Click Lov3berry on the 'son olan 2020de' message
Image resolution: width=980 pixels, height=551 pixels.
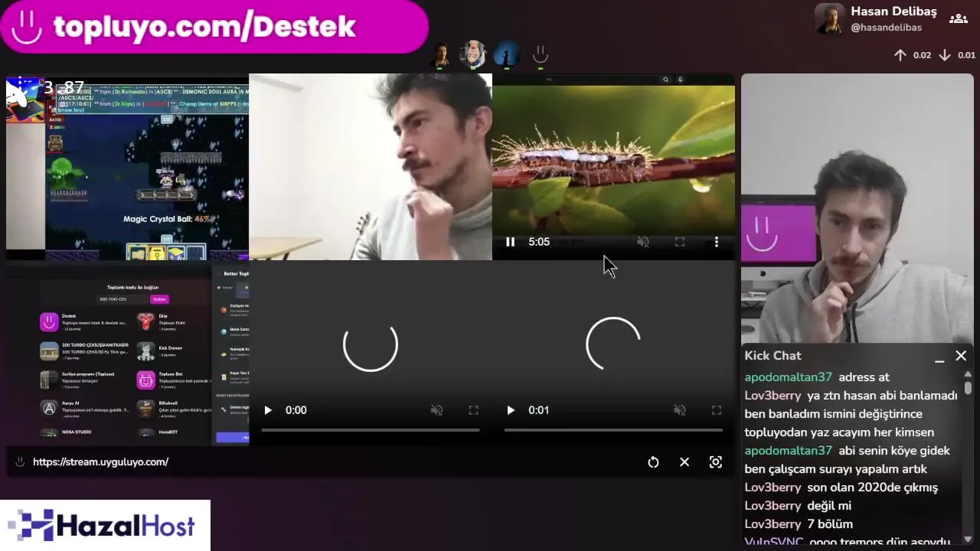click(773, 487)
